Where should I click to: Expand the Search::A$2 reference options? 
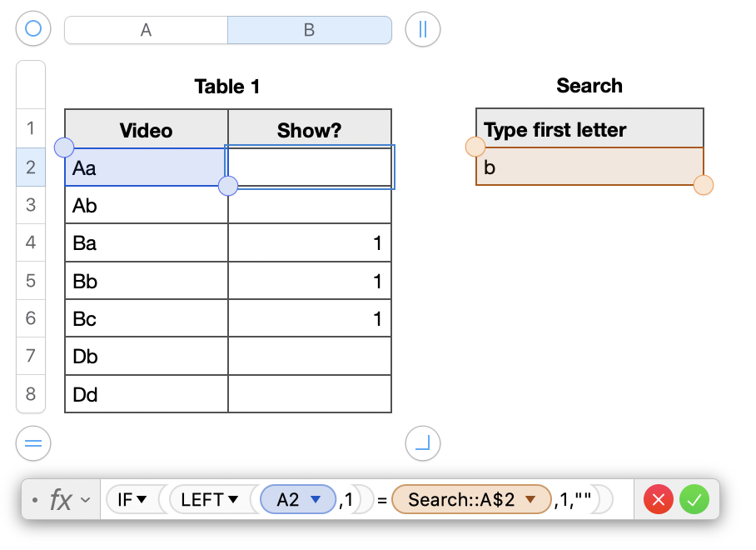(x=530, y=500)
